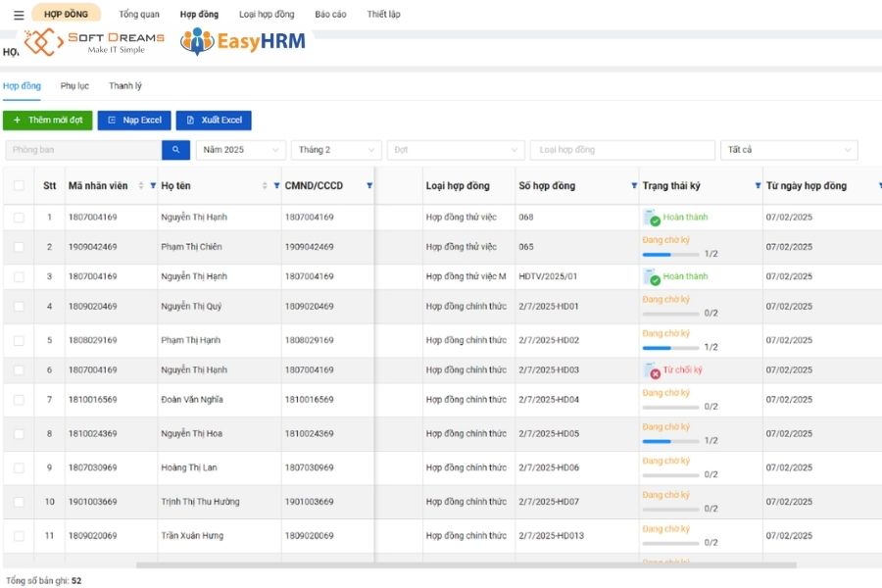Image resolution: width=882 pixels, height=588 pixels.
Task: Click the Từ ngày hợp đồng column header
Action: [x=807, y=185]
